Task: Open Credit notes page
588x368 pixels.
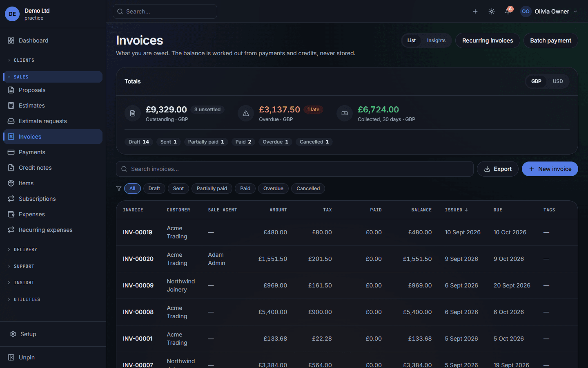Action: (53, 168)
